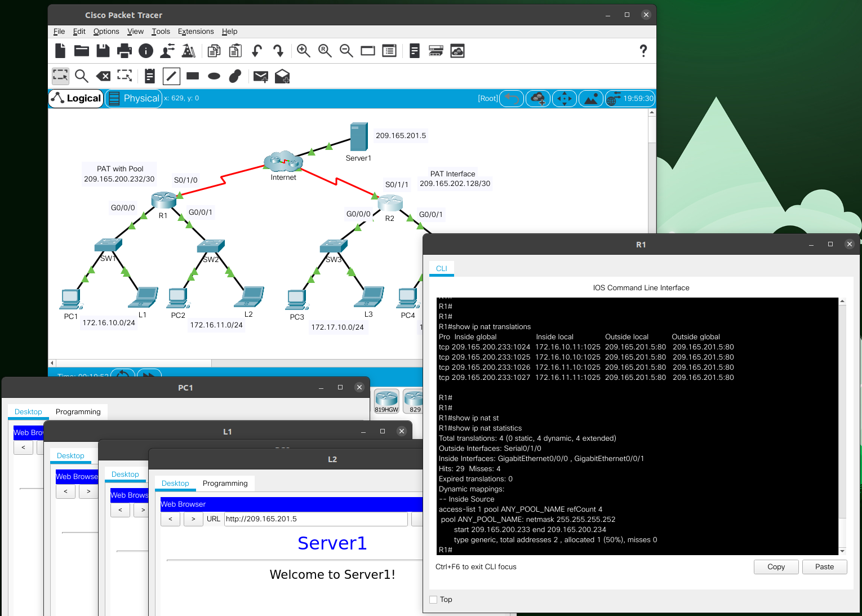This screenshot has height=616, width=862.
Task: Zoom out on the workspace
Action: [346, 51]
